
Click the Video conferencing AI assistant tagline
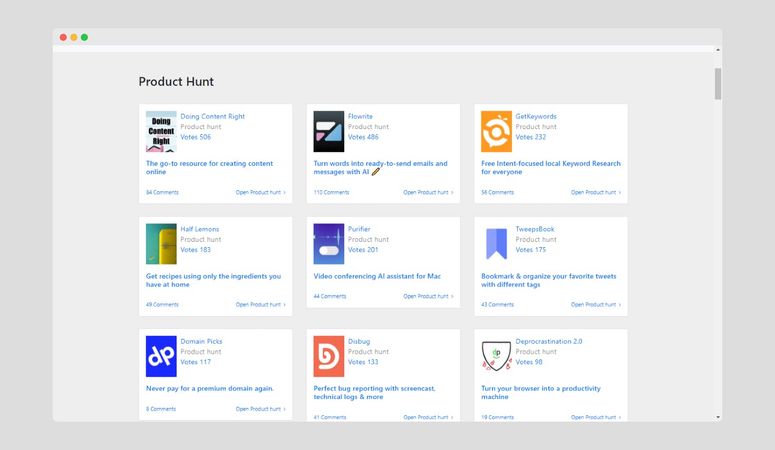pos(377,276)
